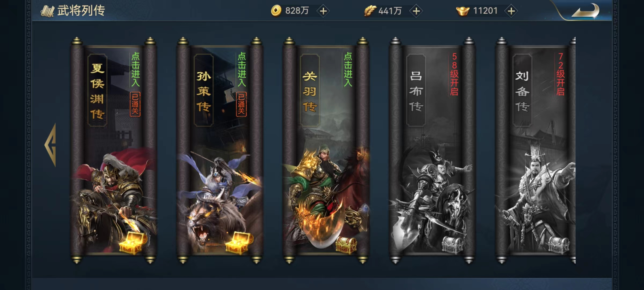Tap the 关羽传 treasure chest

tap(346, 245)
